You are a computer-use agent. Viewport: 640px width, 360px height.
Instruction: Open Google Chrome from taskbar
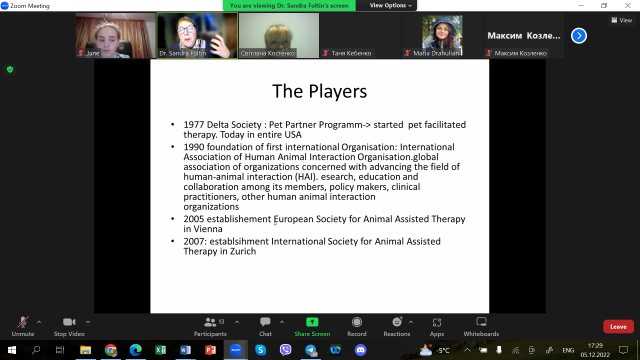point(111,350)
